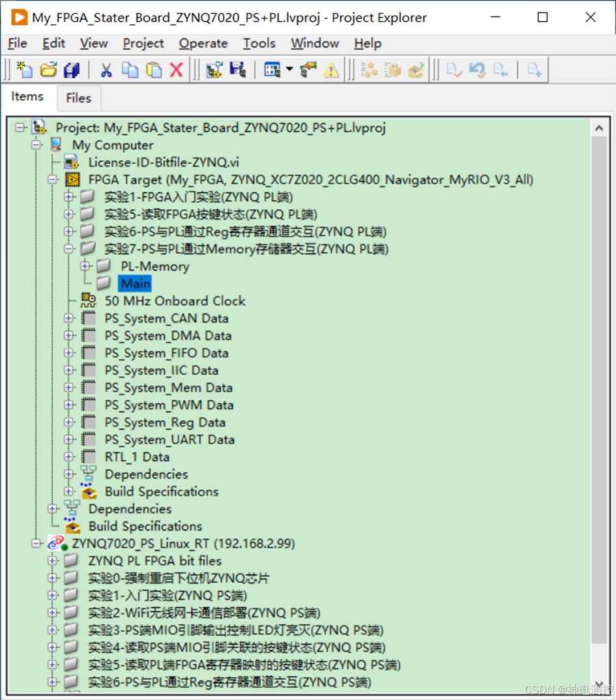Click the LabVIEW title bar logo
This screenshot has width=616, height=700.
point(19,18)
